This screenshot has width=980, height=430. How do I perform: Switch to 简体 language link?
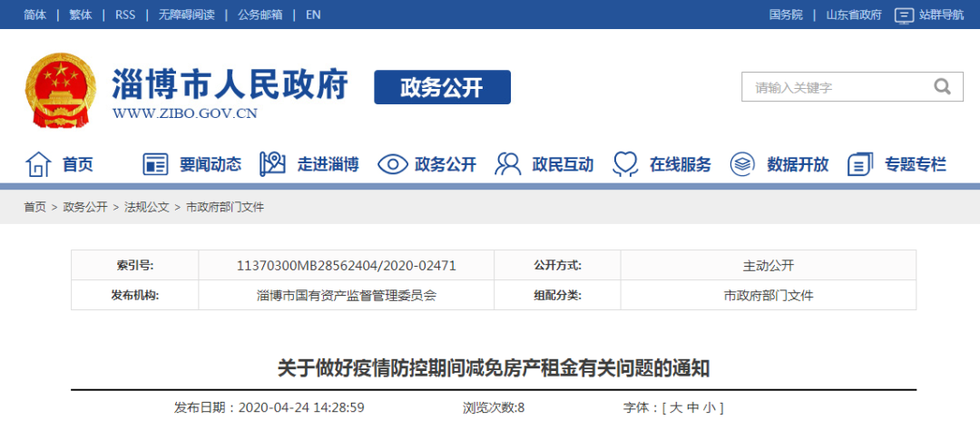35,15
